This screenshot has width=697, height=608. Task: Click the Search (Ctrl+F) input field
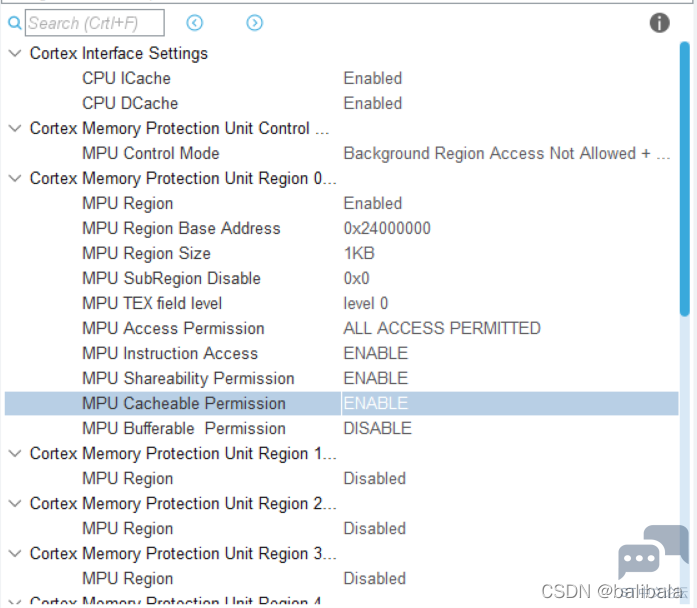pos(95,23)
